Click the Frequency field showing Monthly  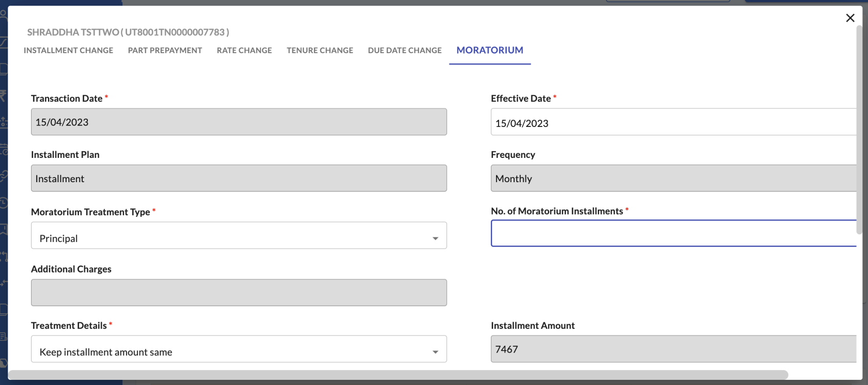(674, 178)
